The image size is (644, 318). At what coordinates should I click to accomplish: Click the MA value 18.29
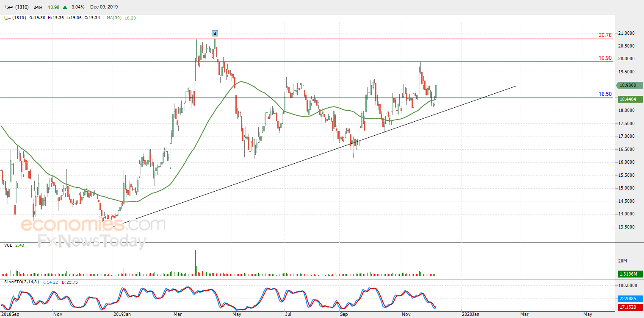[x=131, y=18]
